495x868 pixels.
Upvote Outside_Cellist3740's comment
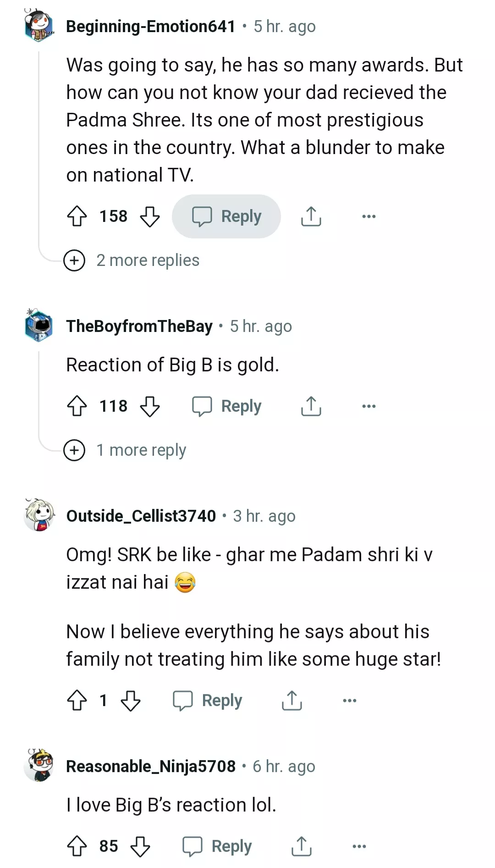(77, 701)
